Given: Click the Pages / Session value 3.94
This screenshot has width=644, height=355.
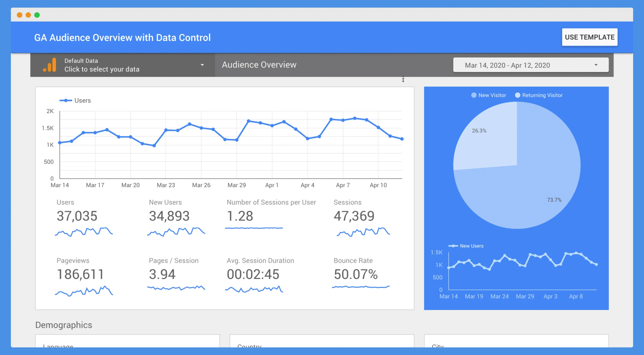Looking at the screenshot, I should click(x=162, y=274).
